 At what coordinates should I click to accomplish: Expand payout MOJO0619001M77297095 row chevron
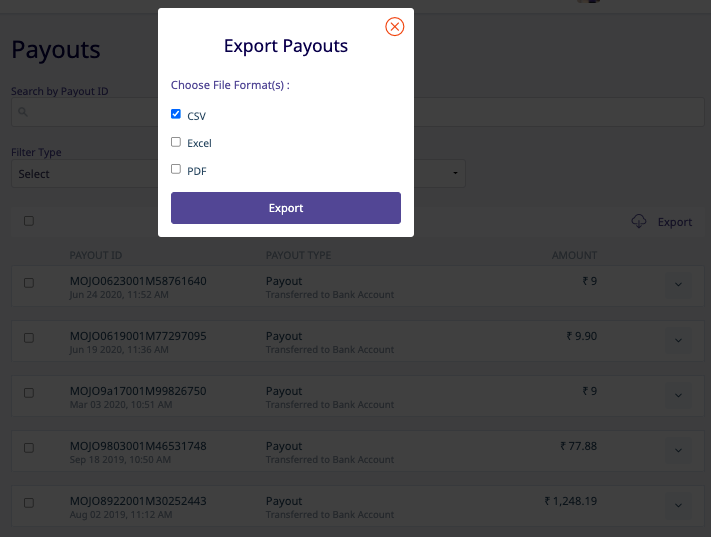point(678,340)
